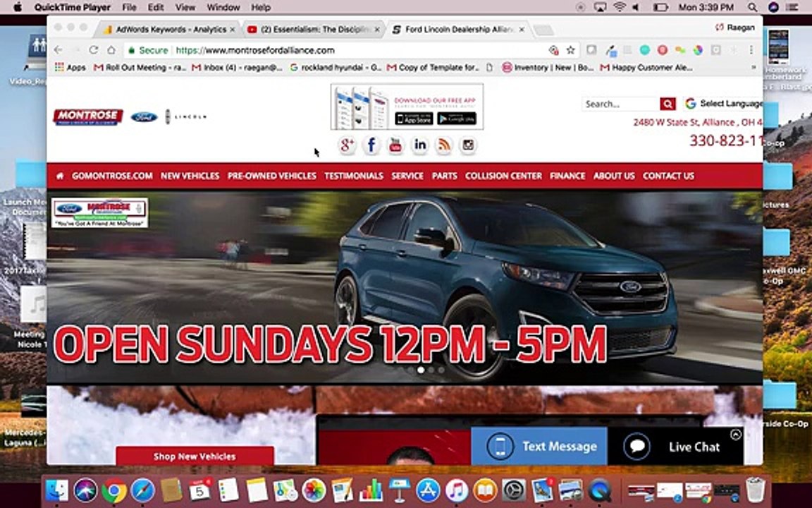Select the active carousel slide dot

click(421, 370)
